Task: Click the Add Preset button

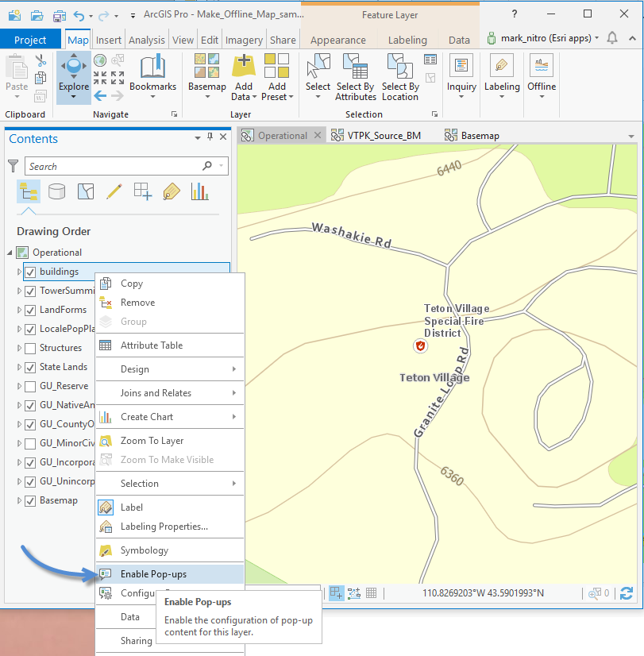Action: 277,77
